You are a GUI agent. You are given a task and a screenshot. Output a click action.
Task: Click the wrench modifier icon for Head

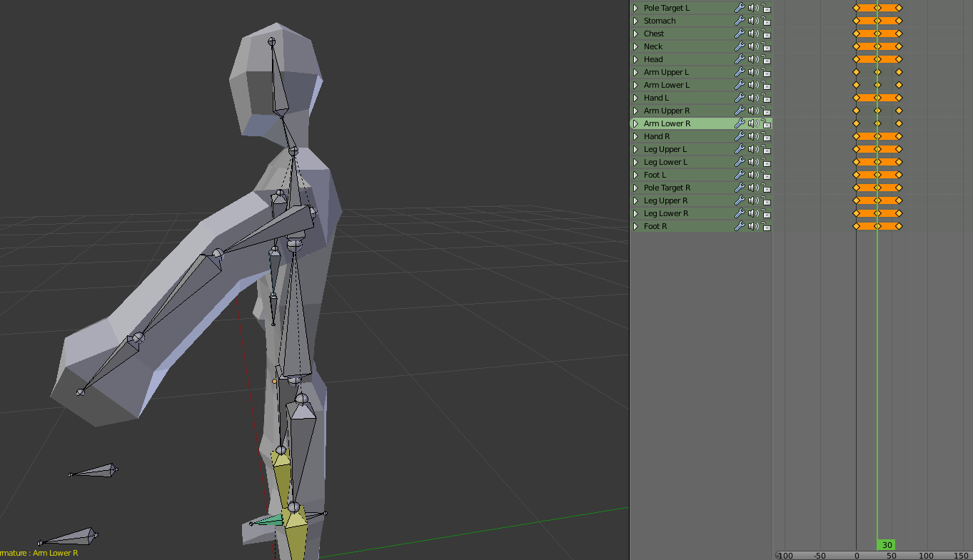pyautogui.click(x=740, y=59)
